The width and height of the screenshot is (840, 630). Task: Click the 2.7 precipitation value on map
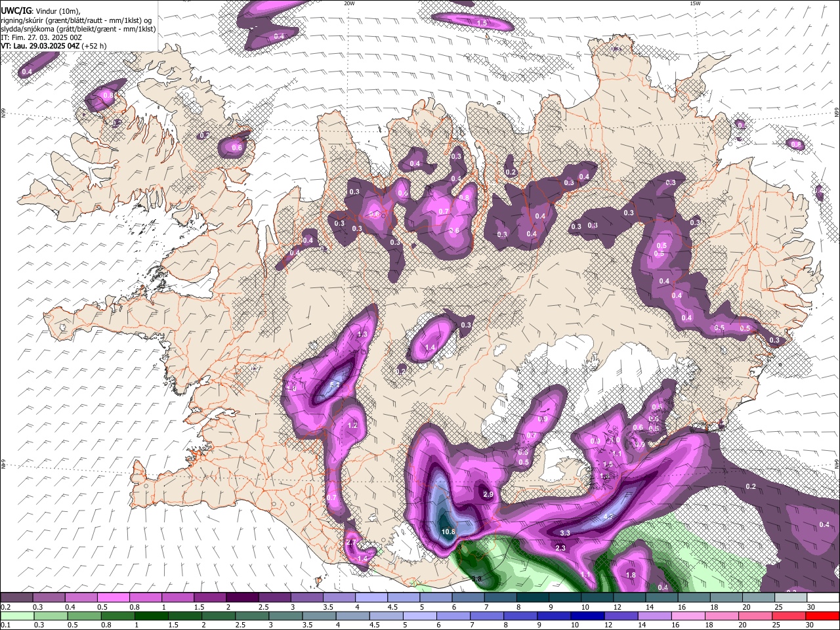[350, 543]
